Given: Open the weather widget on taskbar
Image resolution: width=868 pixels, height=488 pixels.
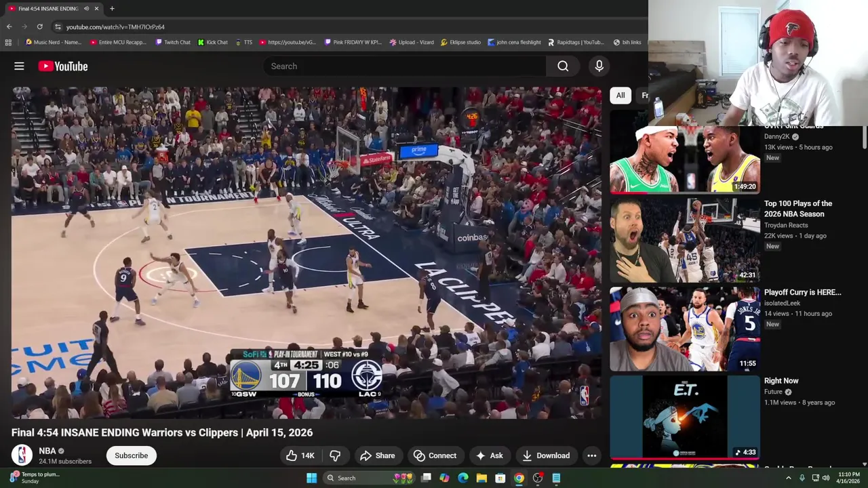Looking at the screenshot, I should point(35,478).
